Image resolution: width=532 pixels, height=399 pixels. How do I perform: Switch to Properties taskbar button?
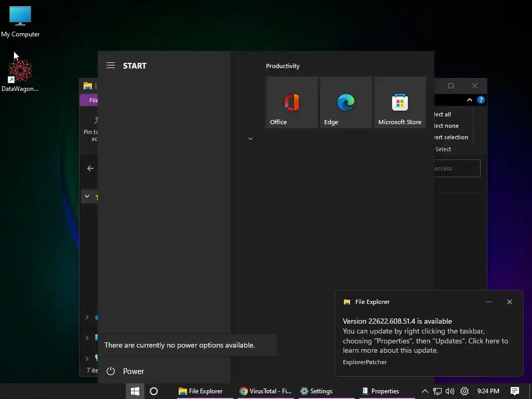pos(388,391)
